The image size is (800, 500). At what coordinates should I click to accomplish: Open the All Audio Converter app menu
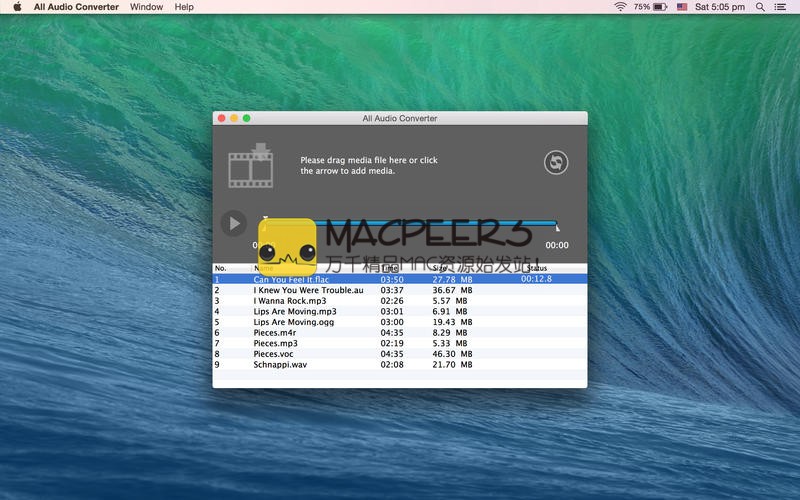click(76, 7)
